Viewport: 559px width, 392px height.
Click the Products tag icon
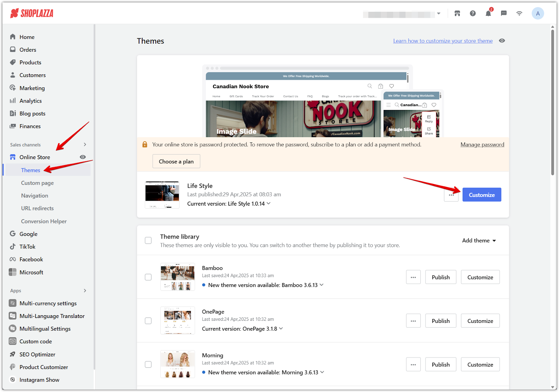click(x=13, y=62)
